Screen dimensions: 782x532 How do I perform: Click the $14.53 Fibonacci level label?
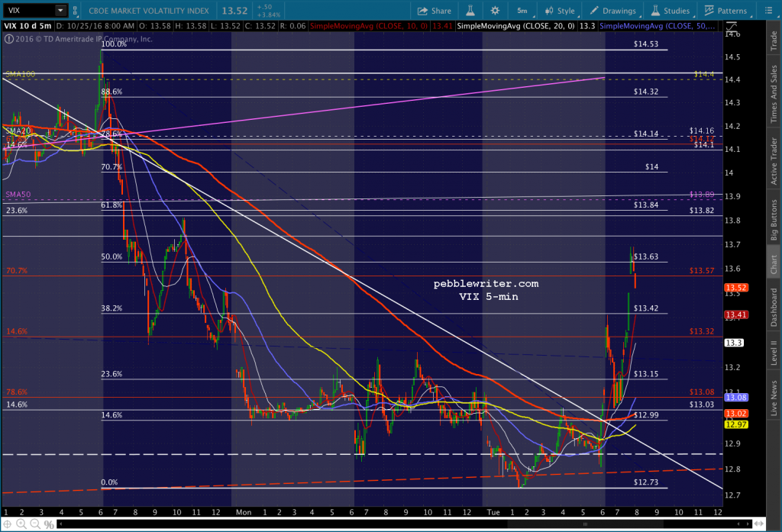(646, 44)
